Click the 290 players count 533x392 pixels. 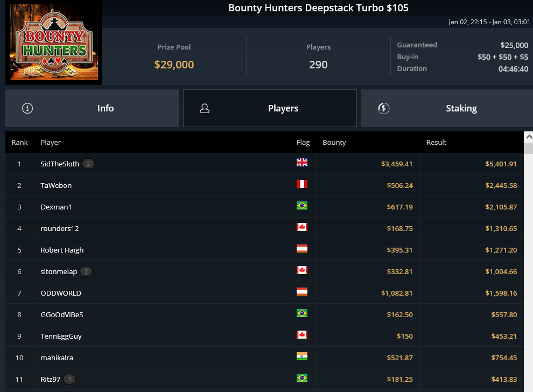point(318,65)
